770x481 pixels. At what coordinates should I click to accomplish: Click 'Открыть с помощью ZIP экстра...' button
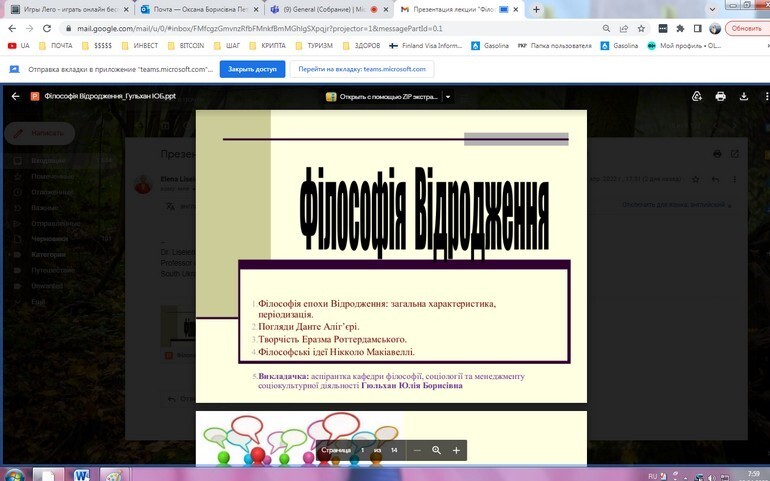tap(383, 97)
